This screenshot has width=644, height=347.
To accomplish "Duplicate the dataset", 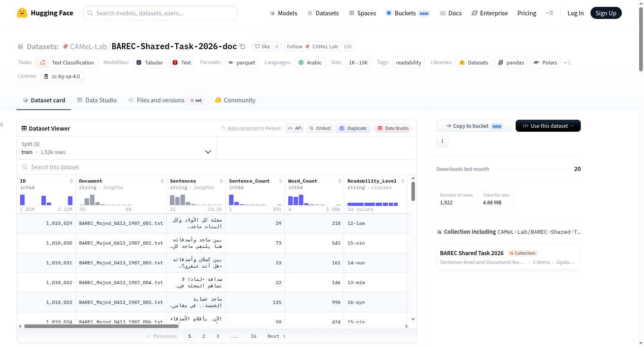I will coord(353,128).
